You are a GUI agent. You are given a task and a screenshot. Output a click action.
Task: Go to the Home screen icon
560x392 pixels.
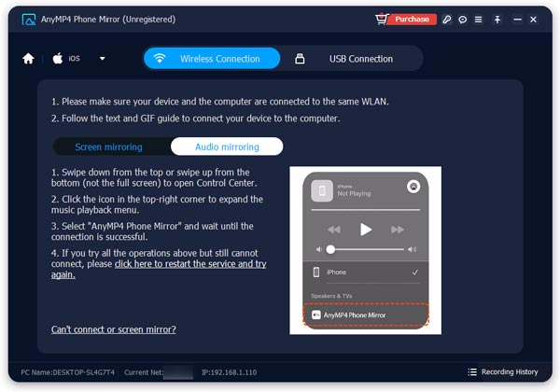[28, 59]
